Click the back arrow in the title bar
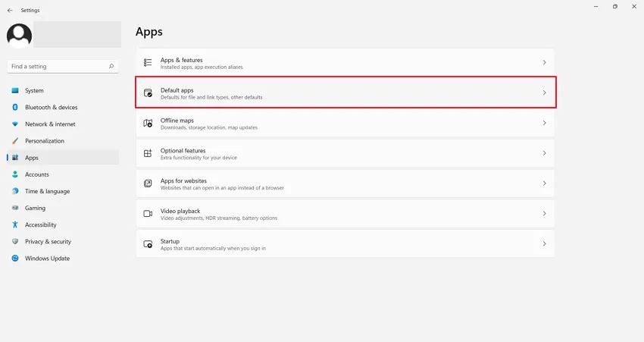 [10, 11]
